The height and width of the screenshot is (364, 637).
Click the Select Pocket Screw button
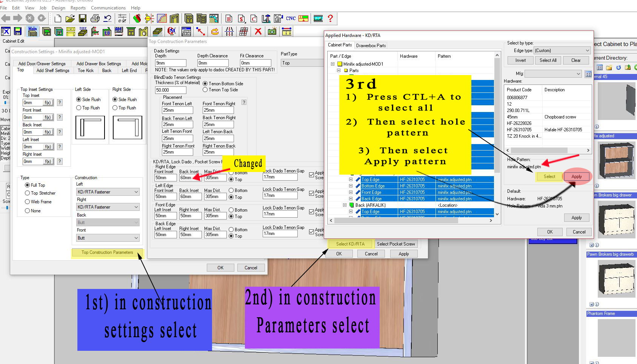pyautogui.click(x=395, y=244)
